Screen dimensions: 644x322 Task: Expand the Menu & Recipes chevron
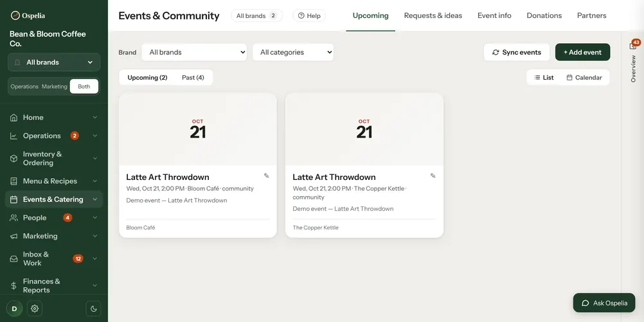pos(95,181)
